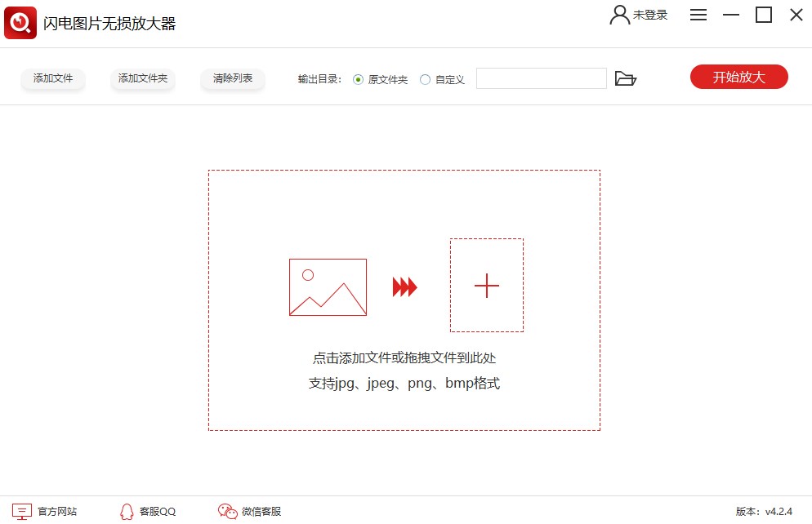Click the 清除列表 button
Screen dimensions: 812x524
tap(232, 78)
